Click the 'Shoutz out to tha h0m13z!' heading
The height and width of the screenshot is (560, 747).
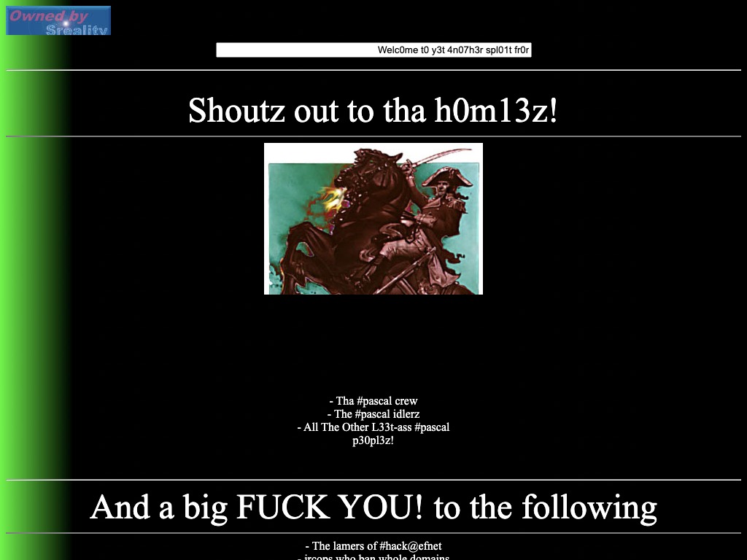(373, 111)
